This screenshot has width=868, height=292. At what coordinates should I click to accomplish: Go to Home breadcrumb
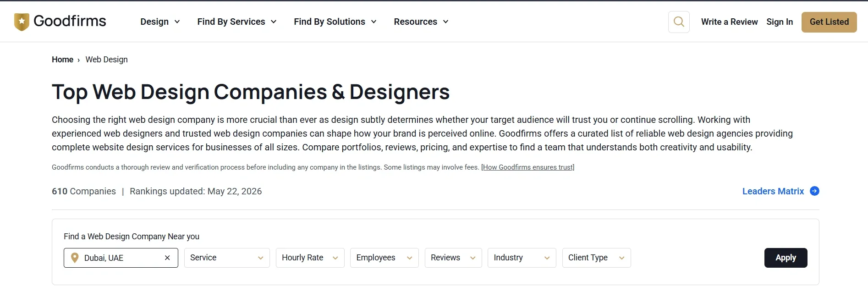tap(62, 60)
